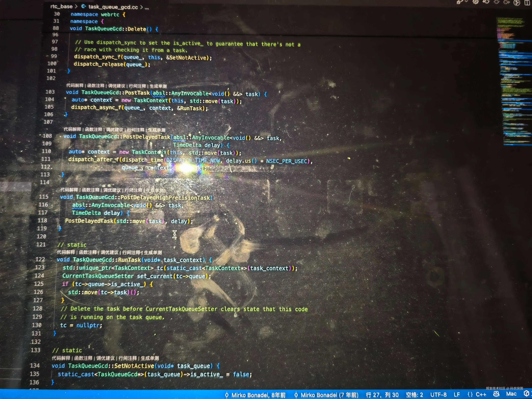Click 生成单测 code lens above RunTask function
Image resolution: width=532 pixels, height=399 pixels.
coord(153,252)
